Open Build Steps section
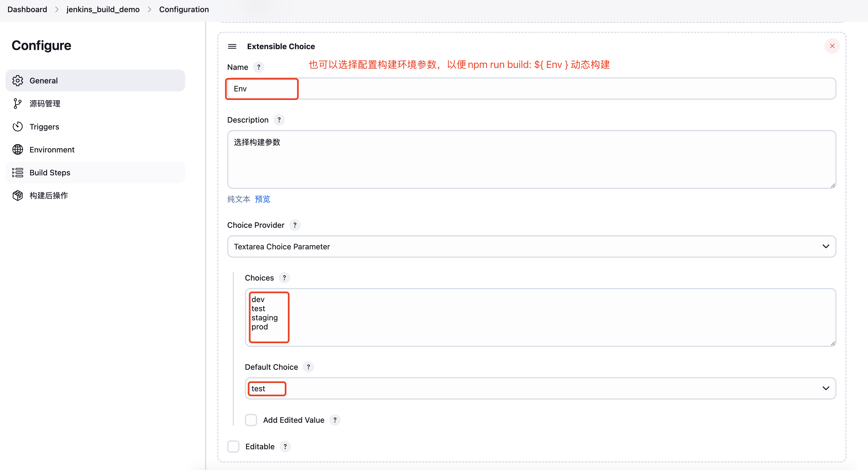 coord(95,172)
